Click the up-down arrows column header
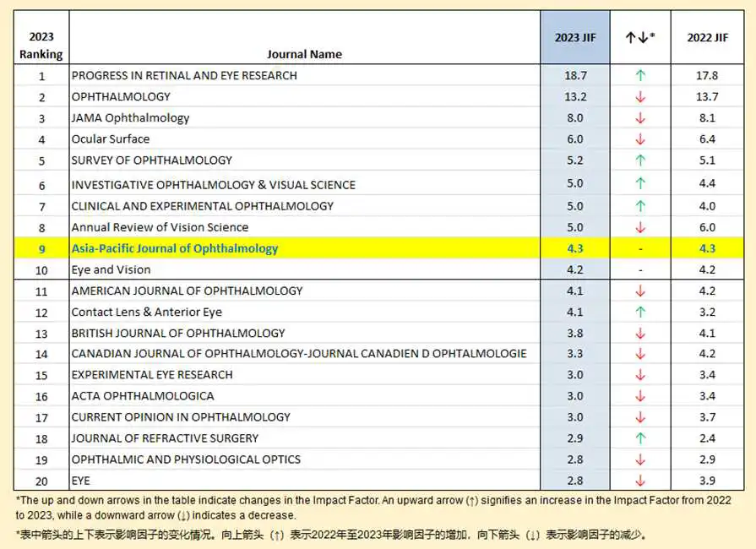The width and height of the screenshot is (756, 549). 640,37
